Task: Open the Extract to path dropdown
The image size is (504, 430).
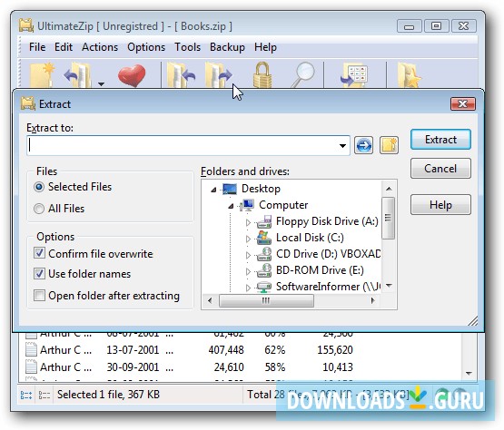Action: 342,146
